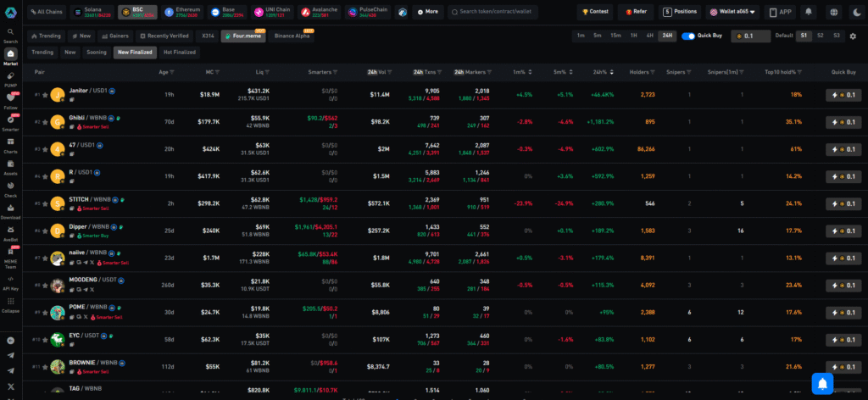Switch to the Ethereum chain
Image resolution: width=868 pixels, height=400 pixels.
pos(183,12)
